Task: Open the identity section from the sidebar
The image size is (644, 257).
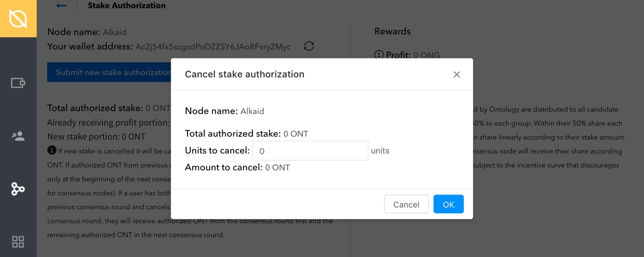Action: pos(18,136)
